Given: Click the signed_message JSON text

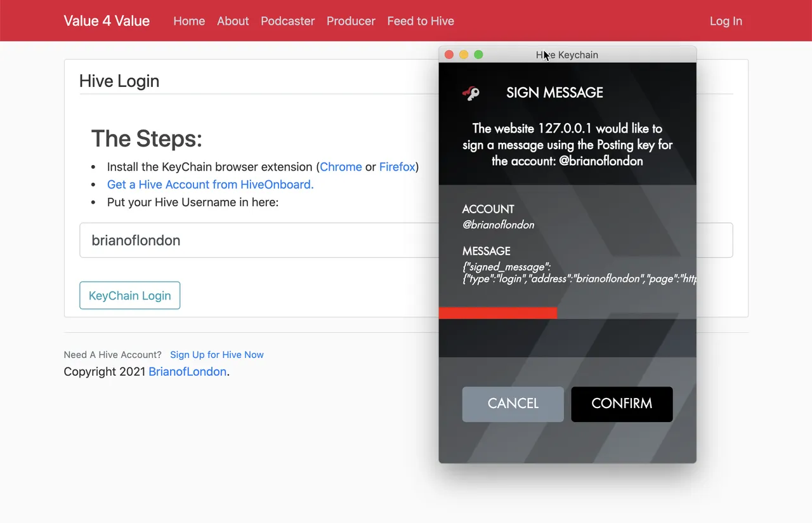Looking at the screenshot, I should click(x=579, y=273).
